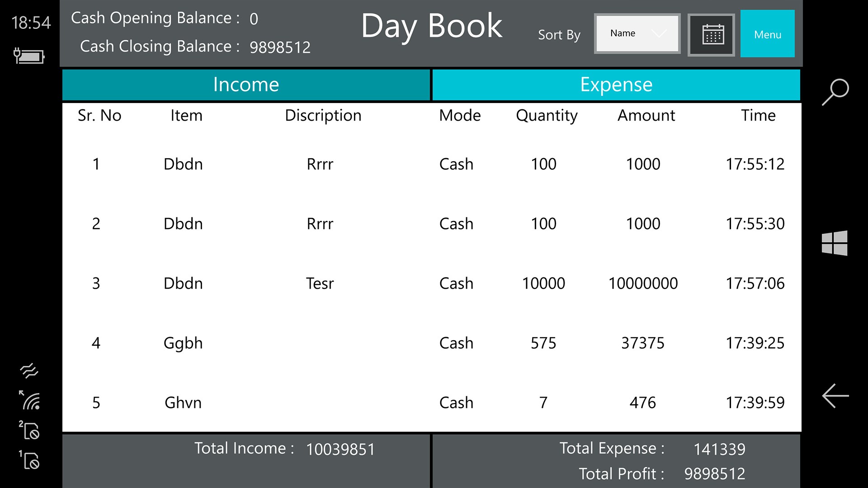The image size is (868, 488).
Task: Click the amount 476
Action: click(x=643, y=403)
